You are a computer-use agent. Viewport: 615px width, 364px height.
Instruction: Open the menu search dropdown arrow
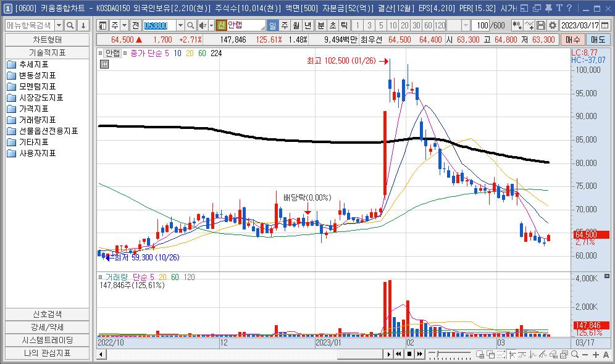pos(59,25)
